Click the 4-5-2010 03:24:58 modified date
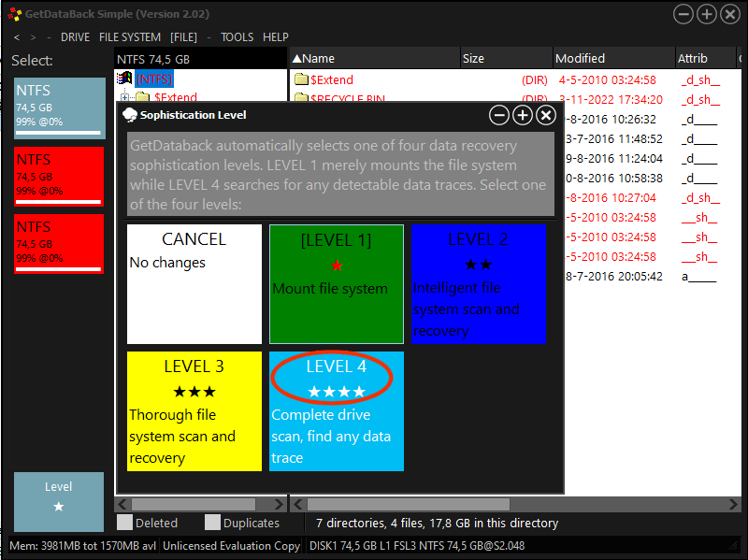Viewport: 748px width, 560px height. point(607,80)
